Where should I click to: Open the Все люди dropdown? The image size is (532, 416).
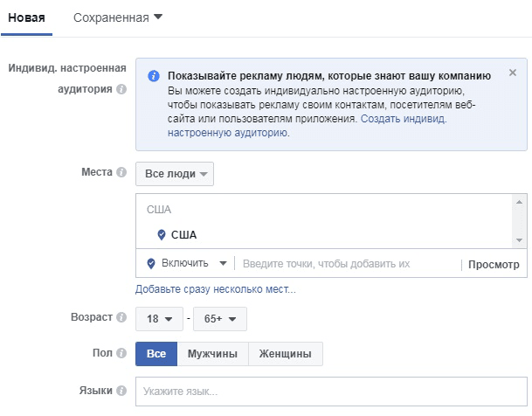(x=175, y=174)
